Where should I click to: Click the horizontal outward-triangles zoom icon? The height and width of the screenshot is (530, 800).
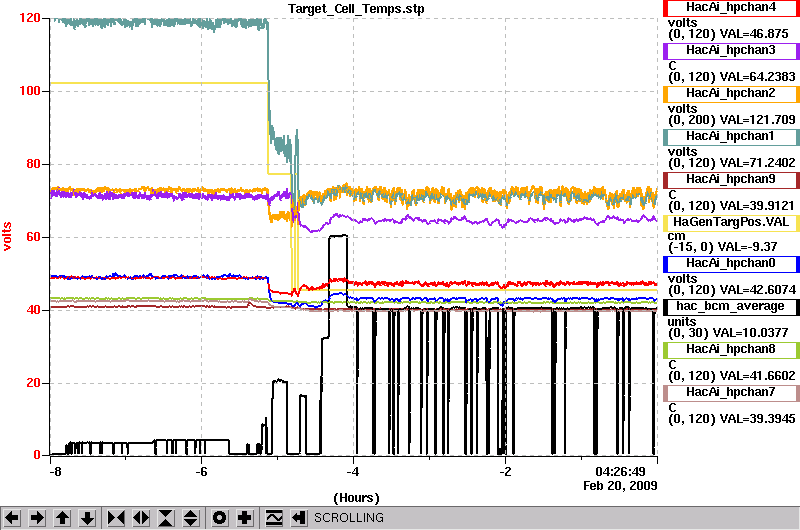click(141, 518)
